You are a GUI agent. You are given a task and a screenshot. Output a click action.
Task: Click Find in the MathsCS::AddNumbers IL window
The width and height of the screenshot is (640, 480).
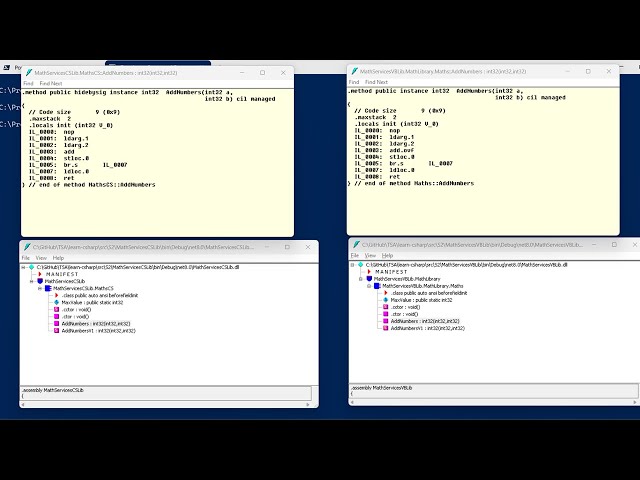(x=28, y=83)
